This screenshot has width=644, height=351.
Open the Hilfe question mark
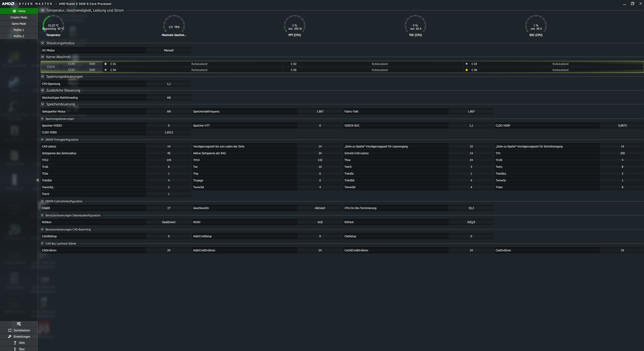point(15,343)
